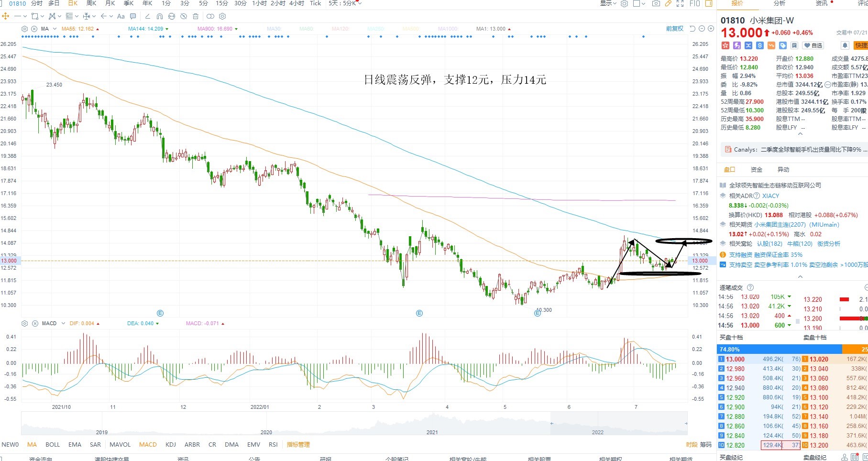Click the Hong Kong market flag icon
868x461 pixels.
[725, 45]
